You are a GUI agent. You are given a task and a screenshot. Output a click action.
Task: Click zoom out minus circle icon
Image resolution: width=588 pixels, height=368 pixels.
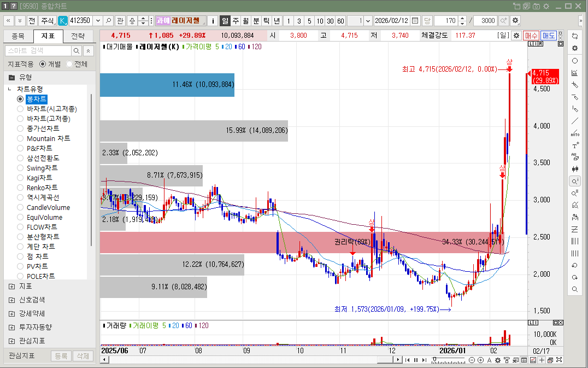[472, 360]
